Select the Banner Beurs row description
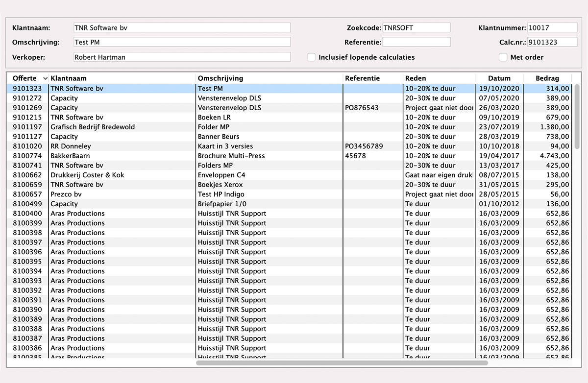Screen dimensions: 588x383 [219, 137]
